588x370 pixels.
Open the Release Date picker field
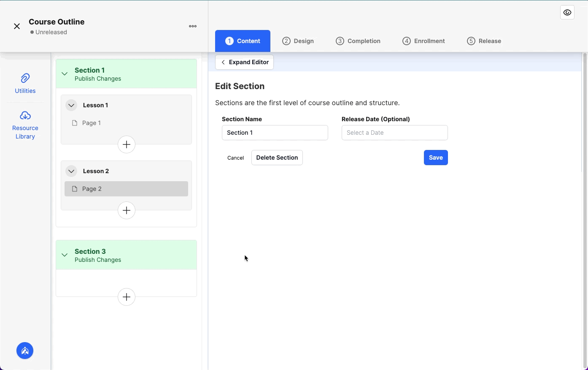(394, 133)
